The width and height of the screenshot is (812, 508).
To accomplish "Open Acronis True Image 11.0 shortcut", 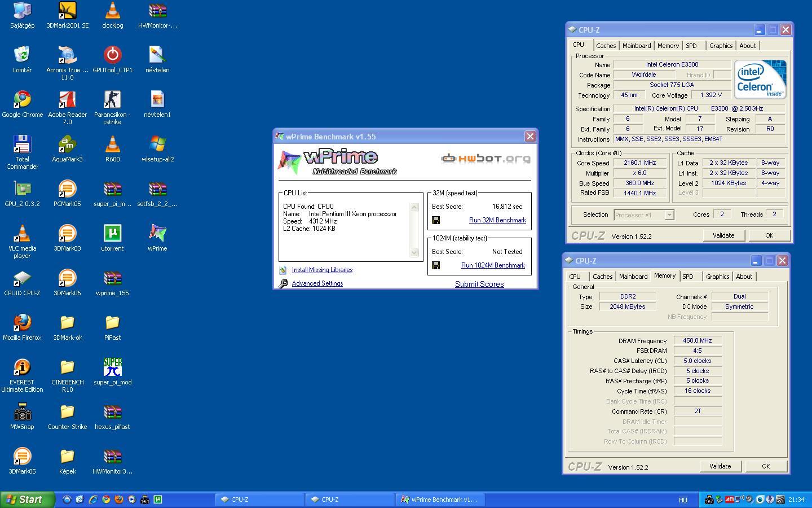I will pos(67,55).
